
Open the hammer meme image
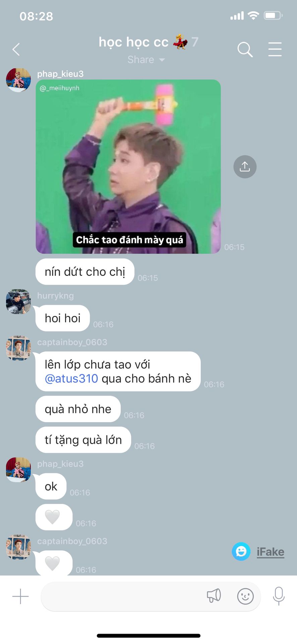[x=128, y=167]
